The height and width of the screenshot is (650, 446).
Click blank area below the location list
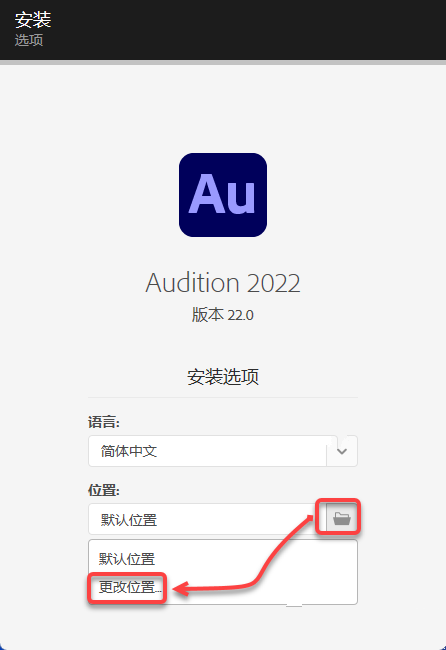tap(223, 626)
